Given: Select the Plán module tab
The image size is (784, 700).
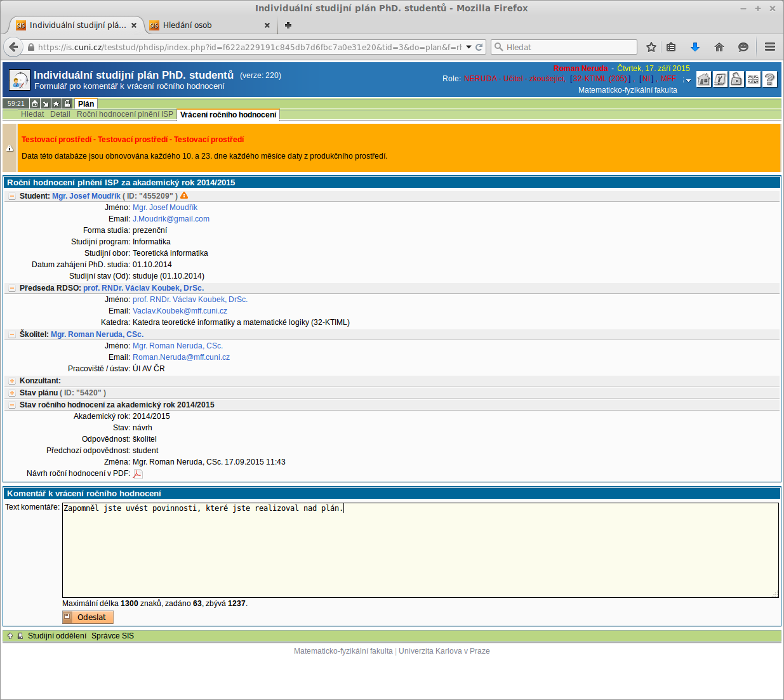Looking at the screenshot, I should pyautogui.click(x=86, y=103).
